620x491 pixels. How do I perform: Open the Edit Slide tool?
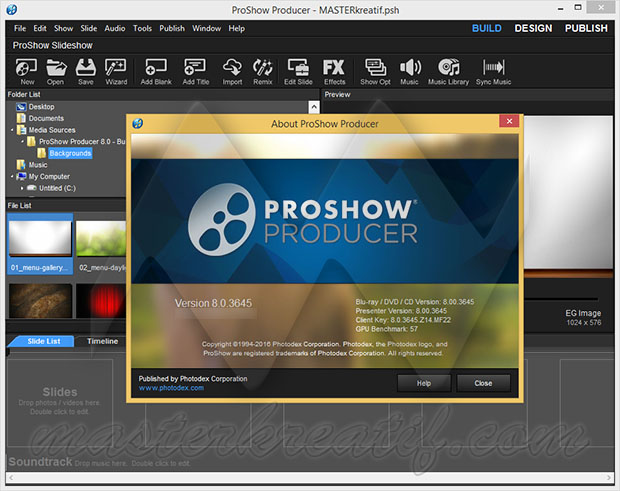tap(298, 72)
